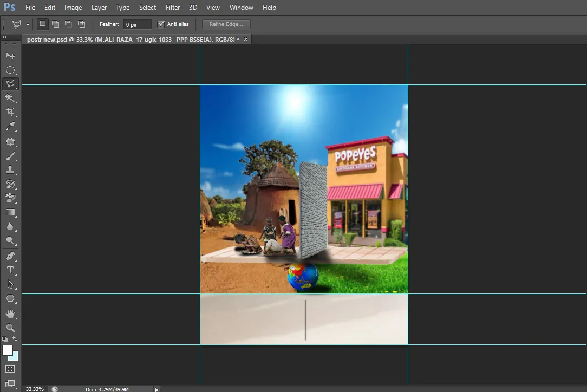Select the Move tool
Viewport: 587px width, 392px height.
point(10,55)
